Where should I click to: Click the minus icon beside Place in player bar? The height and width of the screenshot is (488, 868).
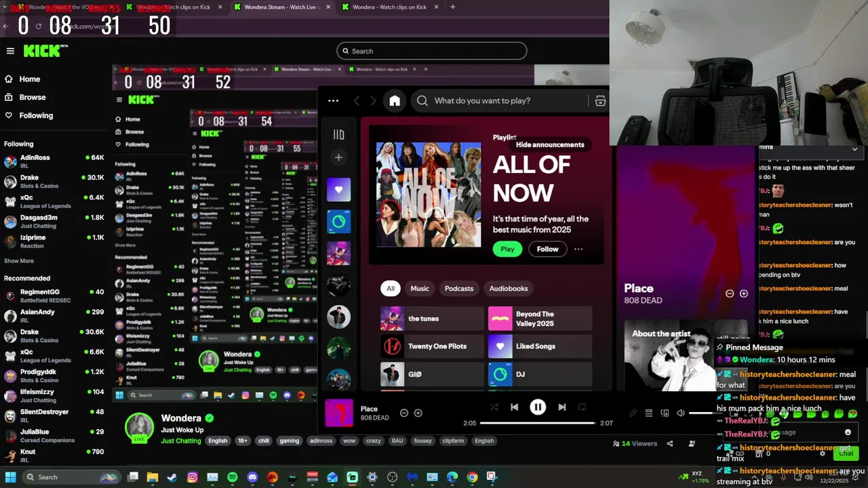[404, 413]
